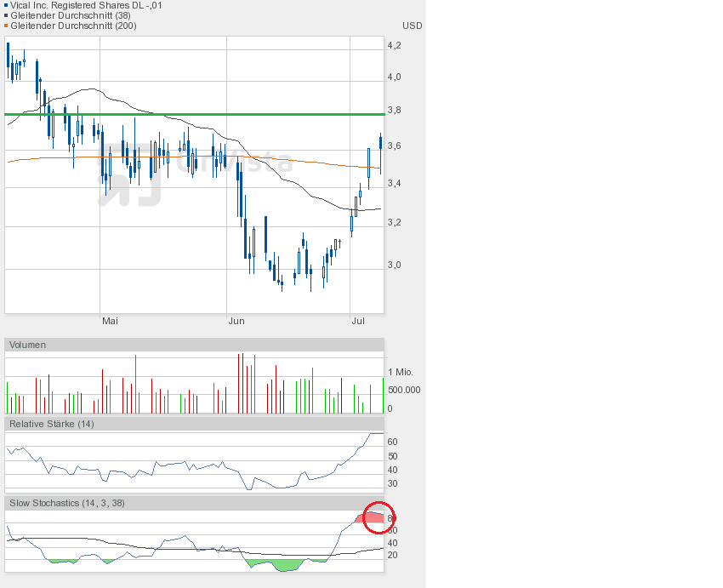Click the Slow Stochastics (14, 3, 38) header

click(x=67, y=503)
